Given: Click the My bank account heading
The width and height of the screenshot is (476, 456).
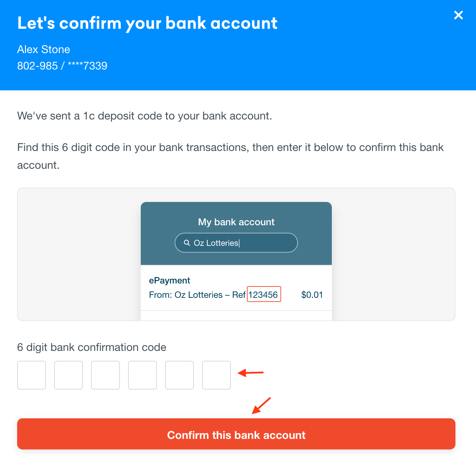Looking at the screenshot, I should 236,222.
